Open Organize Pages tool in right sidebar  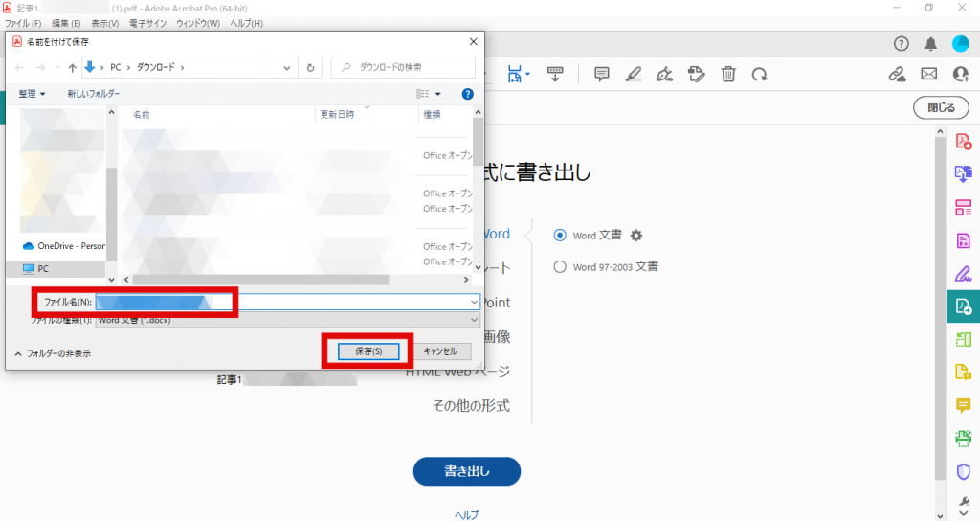pos(963,208)
